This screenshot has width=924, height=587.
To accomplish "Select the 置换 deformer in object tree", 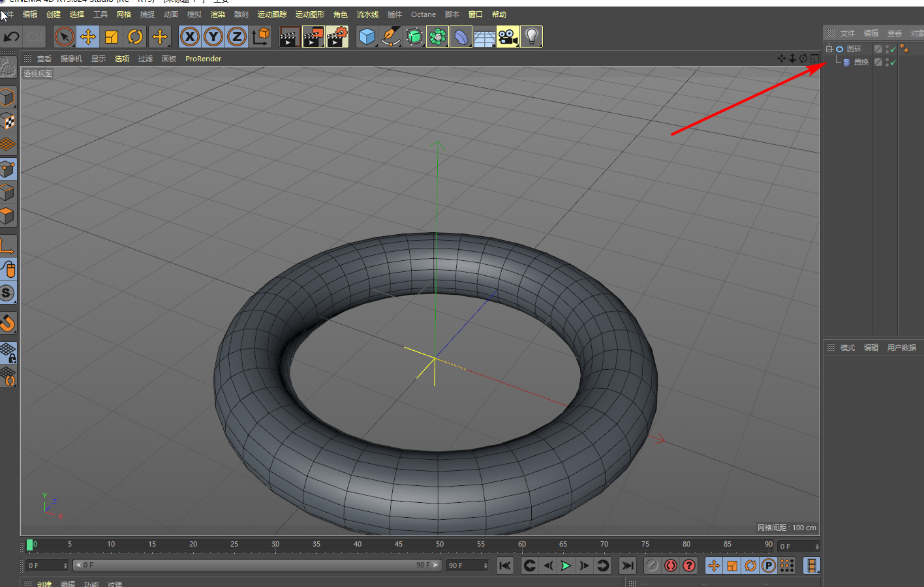I will (861, 62).
